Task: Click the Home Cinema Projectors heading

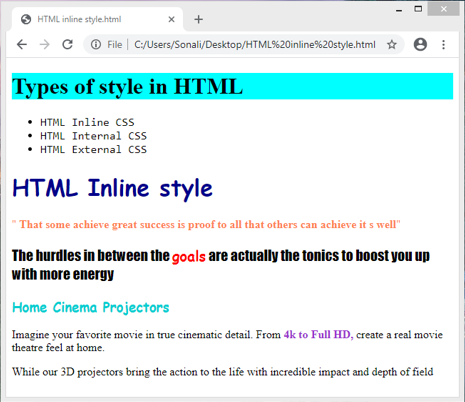Action: (x=91, y=307)
